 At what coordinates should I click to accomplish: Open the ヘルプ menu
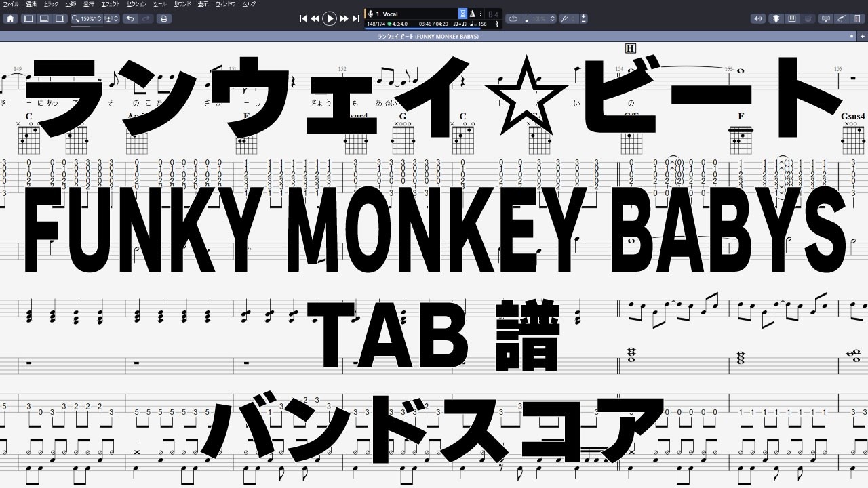[250, 4]
